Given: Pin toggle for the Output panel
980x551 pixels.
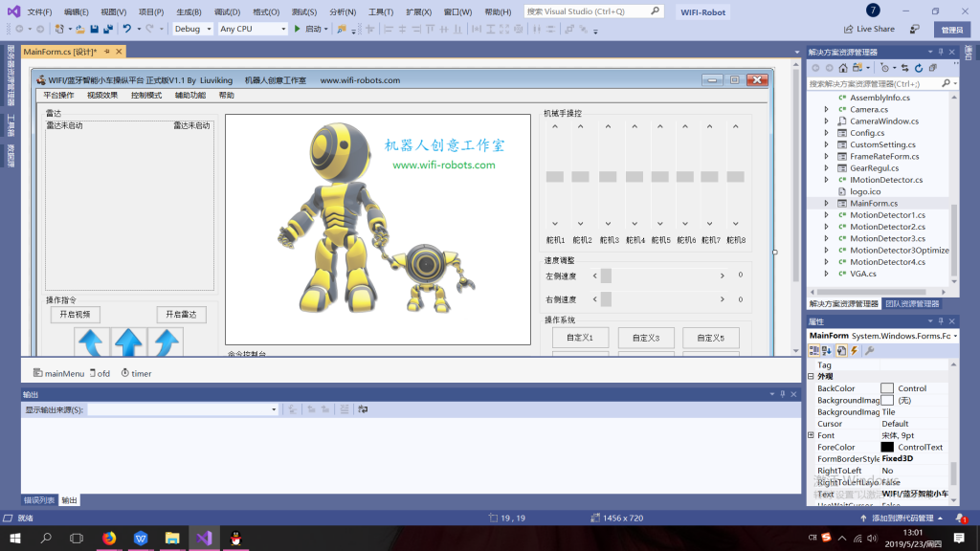Looking at the screenshot, I should 783,394.
